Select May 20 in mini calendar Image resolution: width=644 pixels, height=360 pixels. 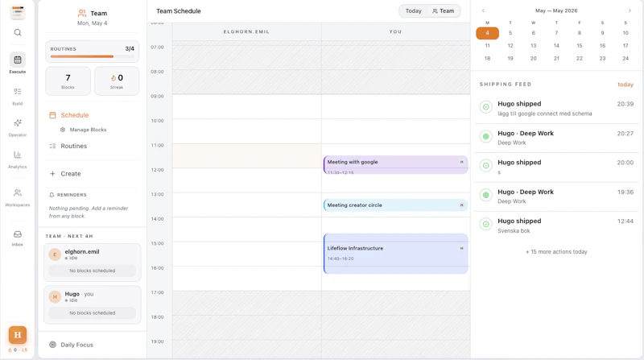(533, 58)
